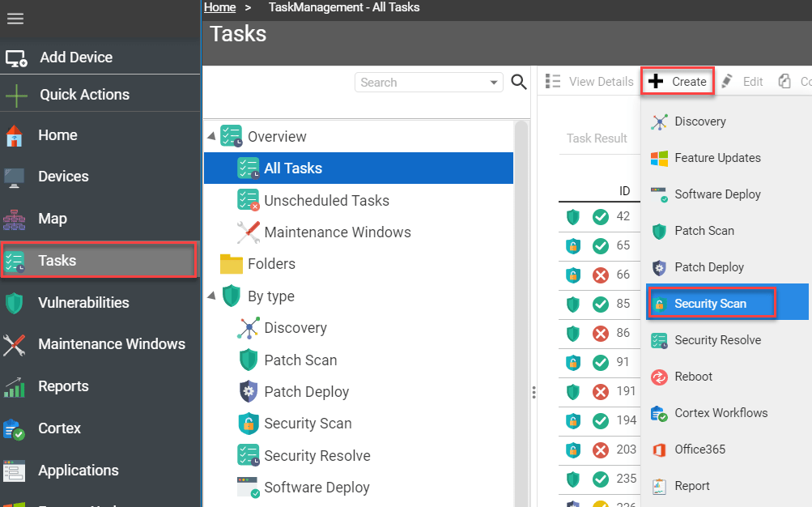Choose Patch Deploy from Create menu
This screenshot has height=507, width=812.
pyautogui.click(x=725, y=267)
